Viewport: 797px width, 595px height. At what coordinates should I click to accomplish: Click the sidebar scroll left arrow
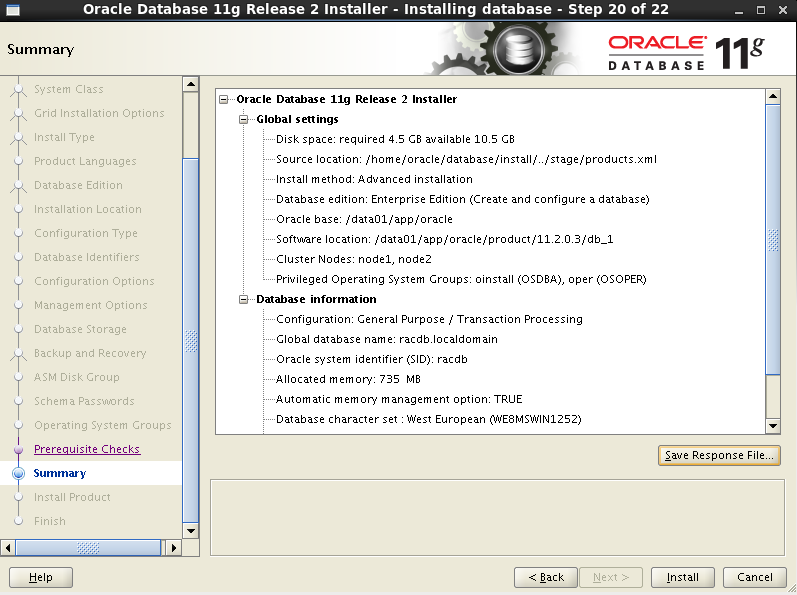[x=8, y=548]
